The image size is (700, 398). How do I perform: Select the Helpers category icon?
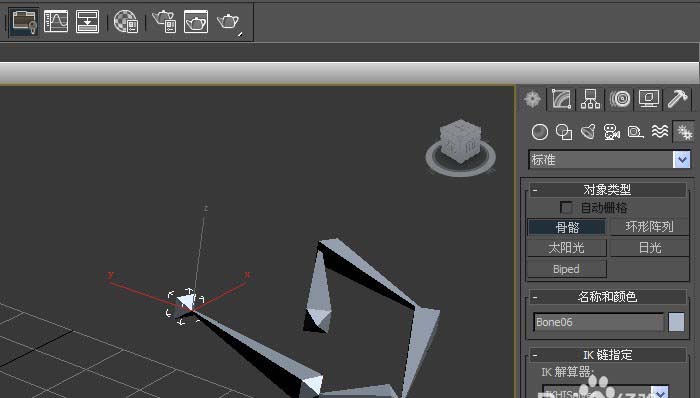636,132
